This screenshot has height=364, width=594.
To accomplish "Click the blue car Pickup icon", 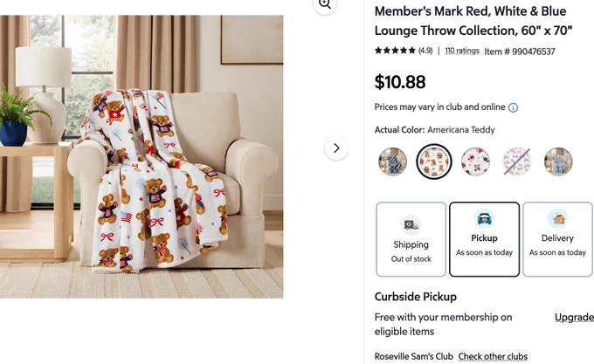I will point(484,219).
